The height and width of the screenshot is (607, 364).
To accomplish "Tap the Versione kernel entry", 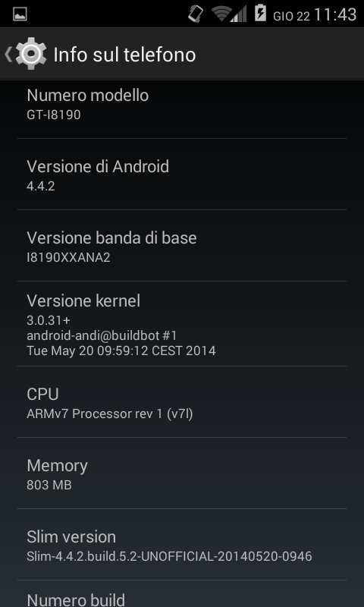I will point(182,324).
